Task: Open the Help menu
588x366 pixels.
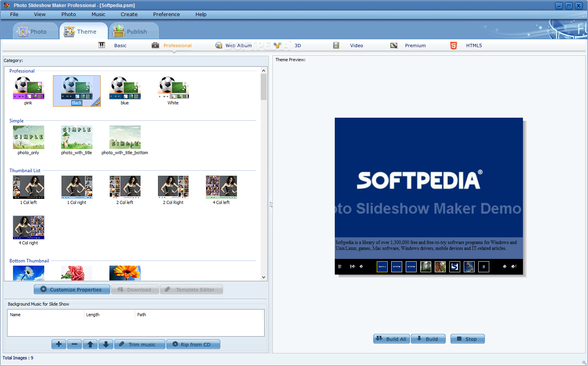Action: tap(201, 14)
